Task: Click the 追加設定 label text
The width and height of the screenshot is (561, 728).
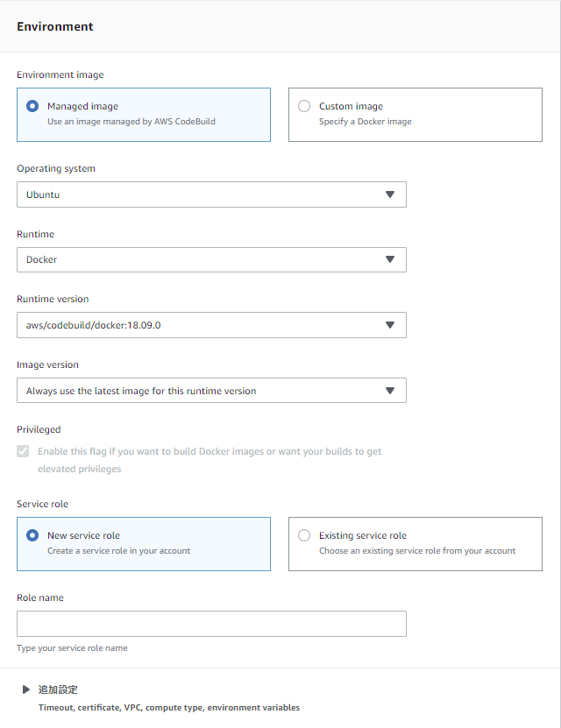Action: tap(58, 689)
